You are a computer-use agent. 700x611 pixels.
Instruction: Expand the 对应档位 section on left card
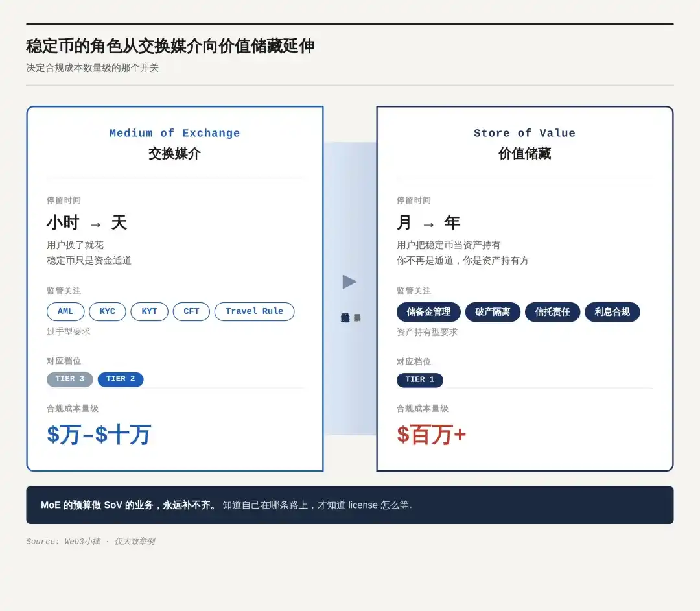click(x=64, y=361)
